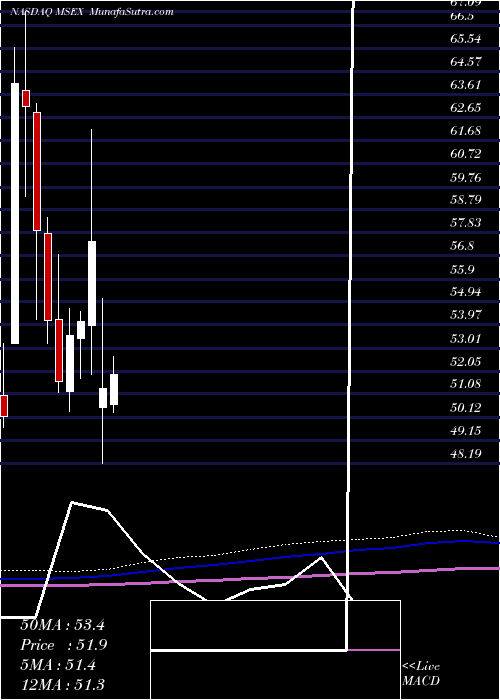Click the white candlestick body spanning 53.97 to 56.8
The image size is (500, 700).
coord(92,283)
